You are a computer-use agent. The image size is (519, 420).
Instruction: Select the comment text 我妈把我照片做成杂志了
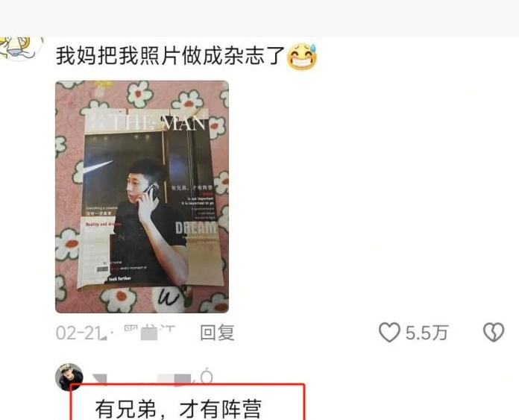pos(171,56)
